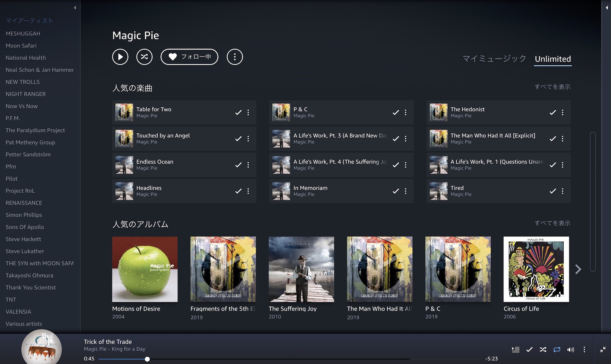Click now playing King for a Day artwork
The height and width of the screenshot is (364, 611).
pyautogui.click(x=42, y=347)
